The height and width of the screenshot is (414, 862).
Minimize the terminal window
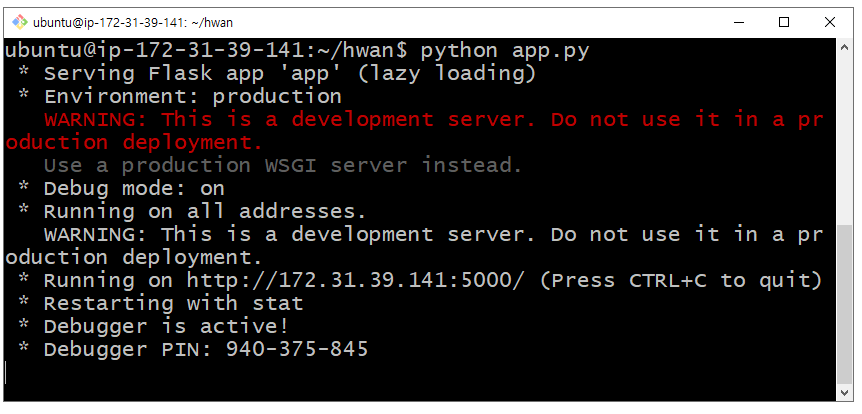coord(739,23)
